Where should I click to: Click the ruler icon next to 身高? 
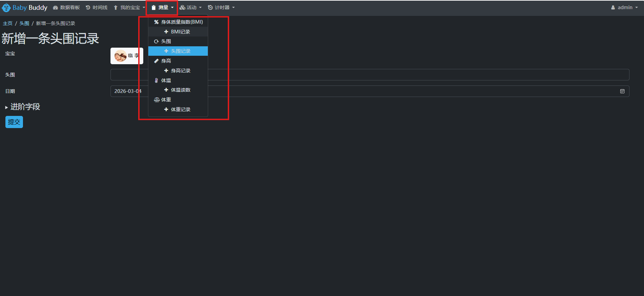click(156, 61)
